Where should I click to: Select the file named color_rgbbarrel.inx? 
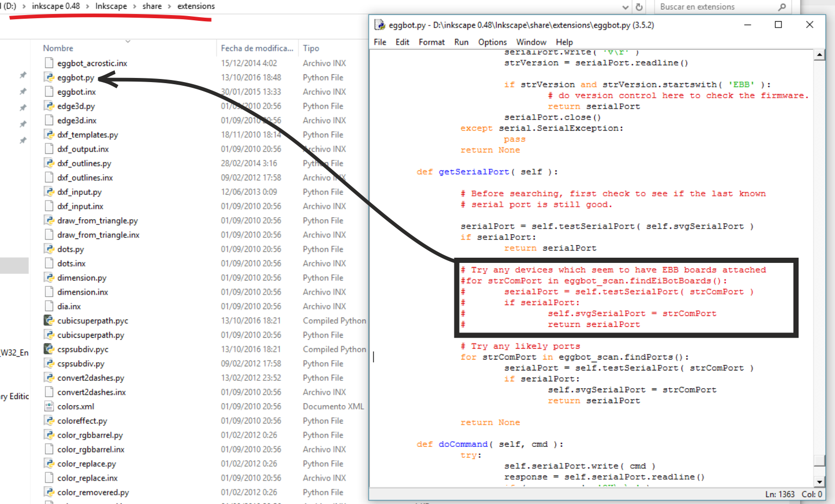click(91, 449)
